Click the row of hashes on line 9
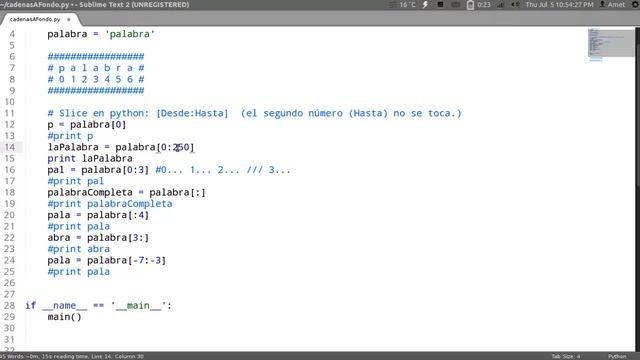640x360 pixels. [96, 90]
